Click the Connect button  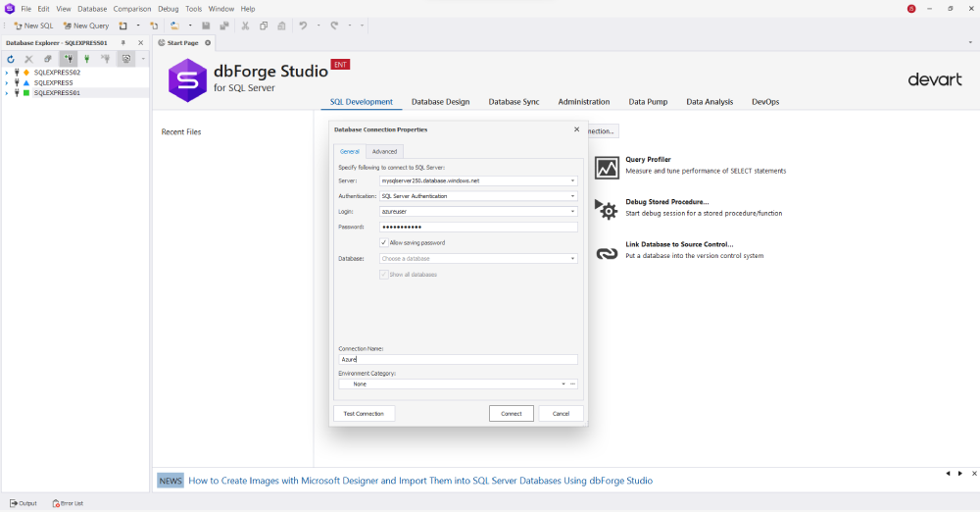click(x=512, y=414)
